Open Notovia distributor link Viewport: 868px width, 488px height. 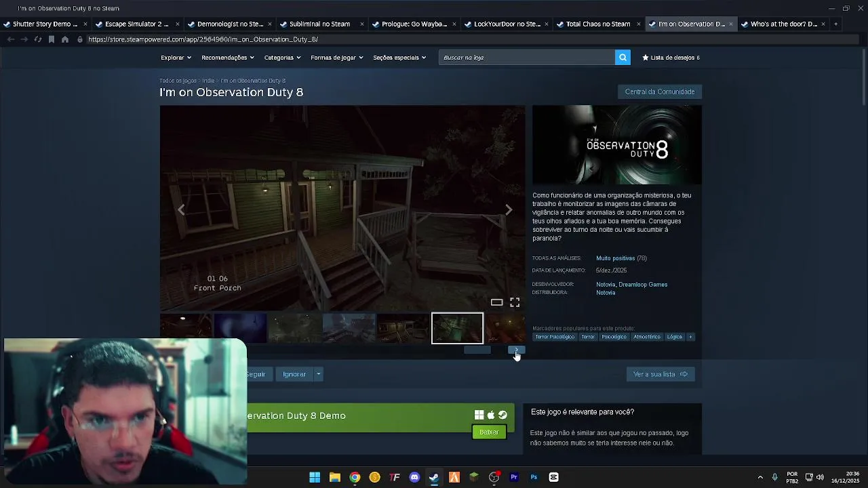click(x=606, y=293)
